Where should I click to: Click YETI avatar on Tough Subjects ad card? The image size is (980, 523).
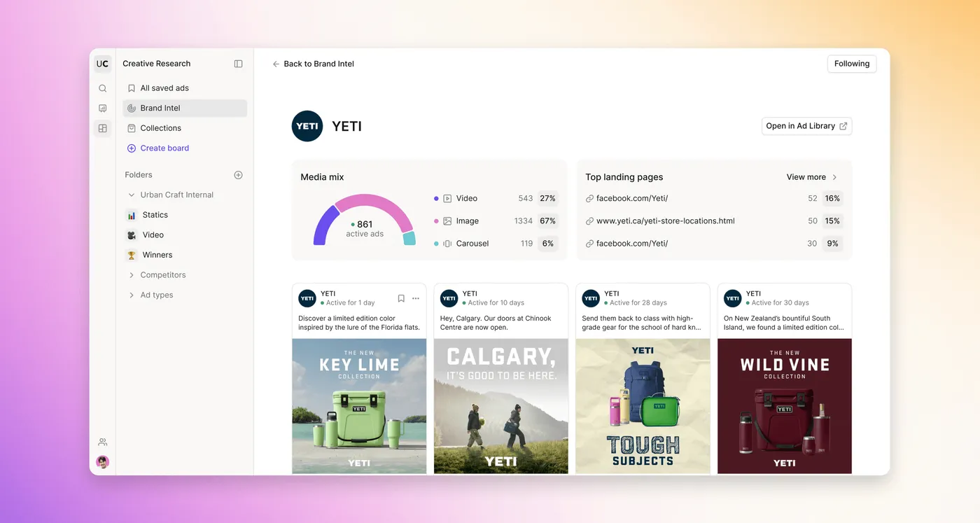(x=591, y=298)
